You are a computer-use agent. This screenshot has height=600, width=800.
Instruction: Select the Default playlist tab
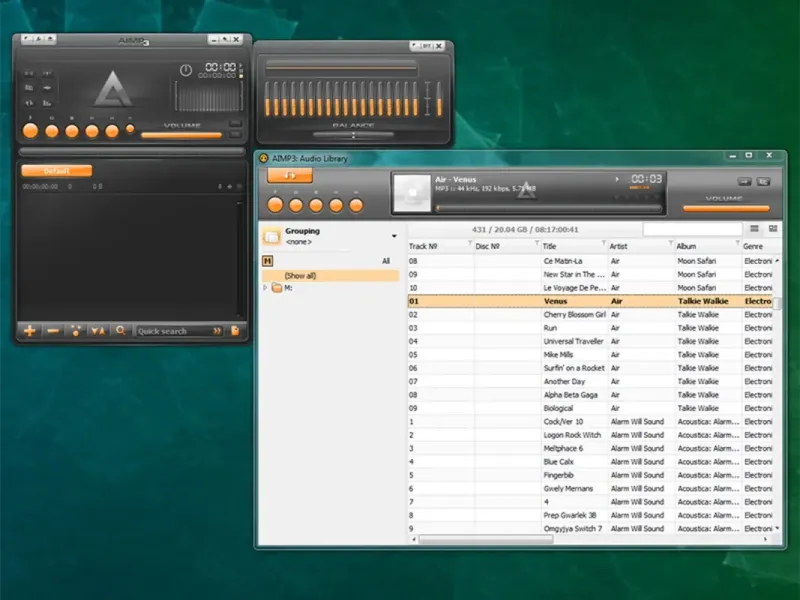tap(57, 170)
